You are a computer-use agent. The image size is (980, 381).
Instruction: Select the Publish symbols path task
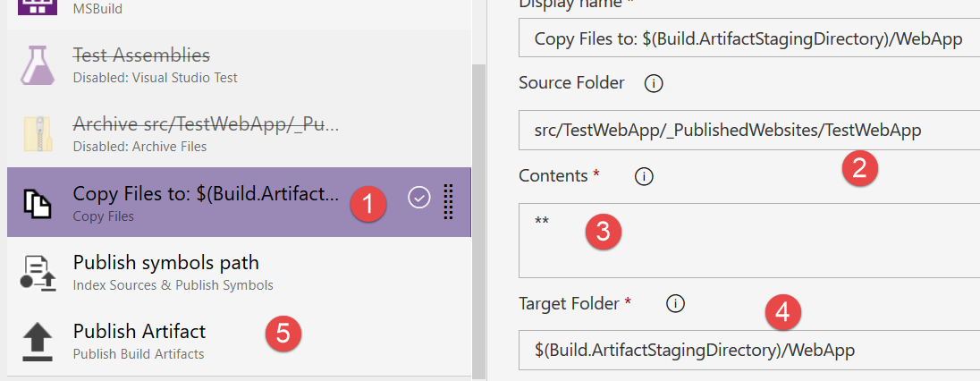tap(179, 272)
